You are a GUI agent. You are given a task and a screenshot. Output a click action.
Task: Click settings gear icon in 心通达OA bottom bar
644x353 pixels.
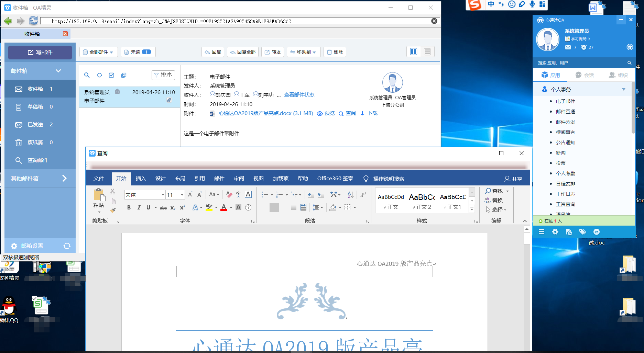(555, 232)
